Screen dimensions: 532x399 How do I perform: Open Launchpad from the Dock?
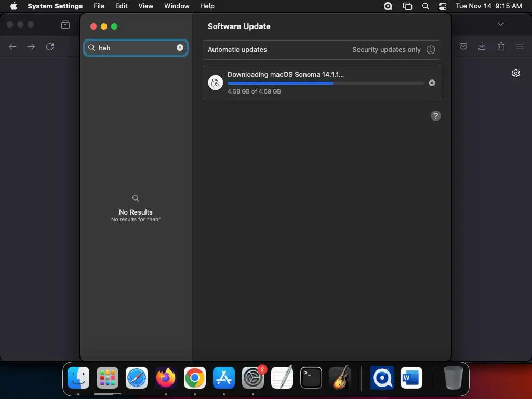(x=108, y=377)
